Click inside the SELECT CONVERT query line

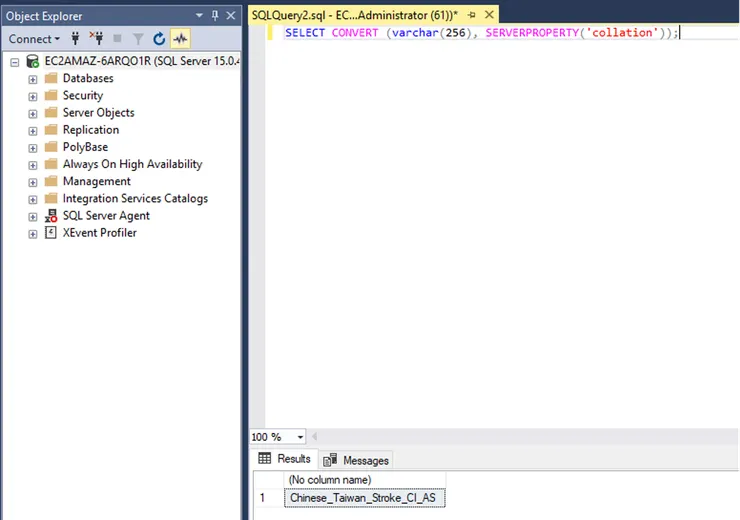click(481, 33)
